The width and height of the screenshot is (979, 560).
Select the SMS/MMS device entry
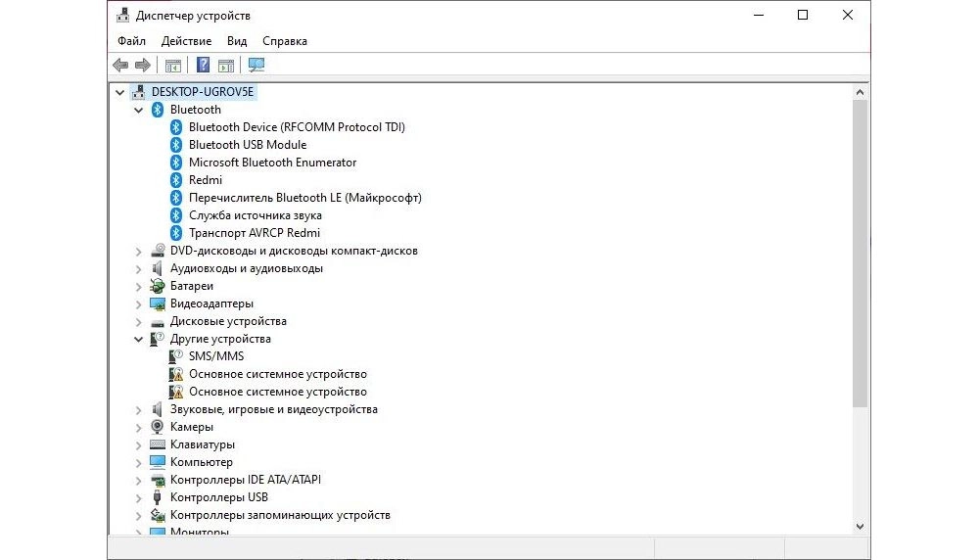pyautogui.click(x=216, y=356)
